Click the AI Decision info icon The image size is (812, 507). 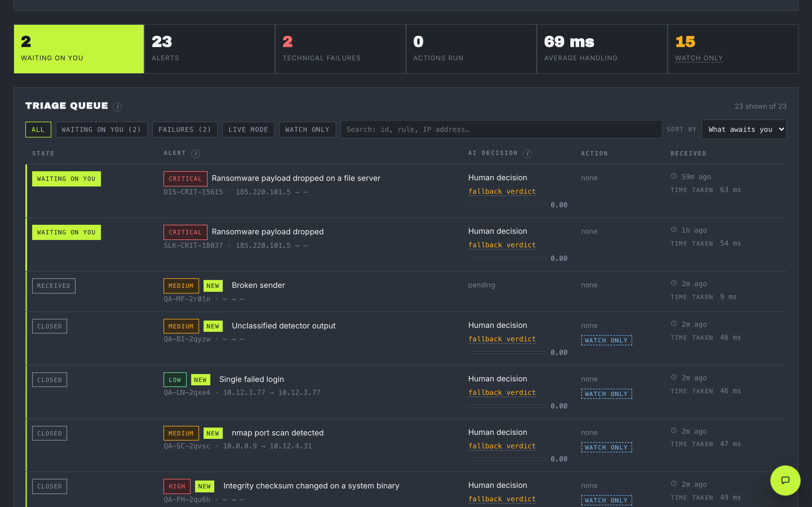click(527, 154)
